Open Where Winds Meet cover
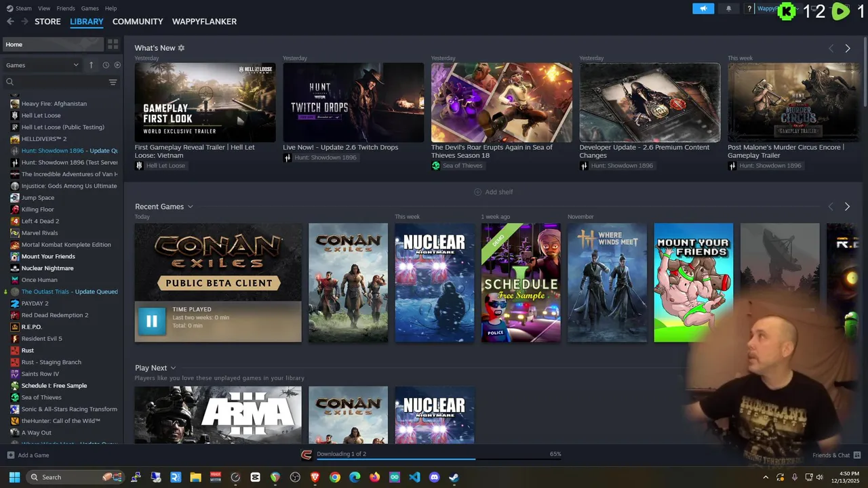This screenshot has width=868, height=488. tap(607, 283)
